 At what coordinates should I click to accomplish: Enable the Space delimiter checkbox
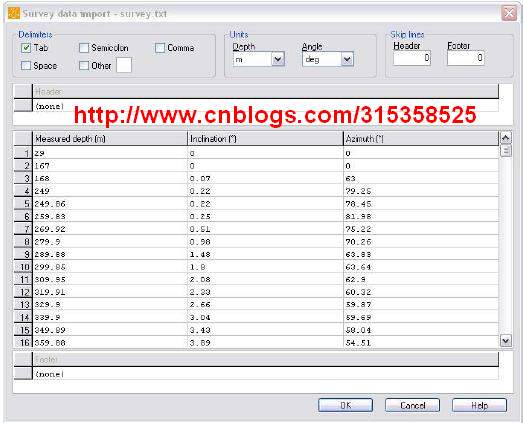pos(26,65)
